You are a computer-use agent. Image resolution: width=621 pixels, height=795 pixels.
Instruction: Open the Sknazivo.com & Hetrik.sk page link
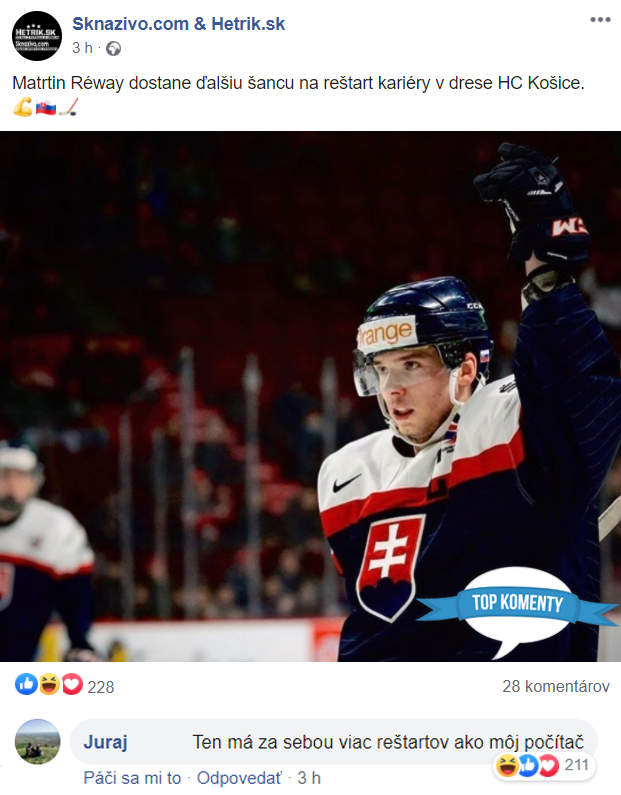pyautogui.click(x=178, y=24)
